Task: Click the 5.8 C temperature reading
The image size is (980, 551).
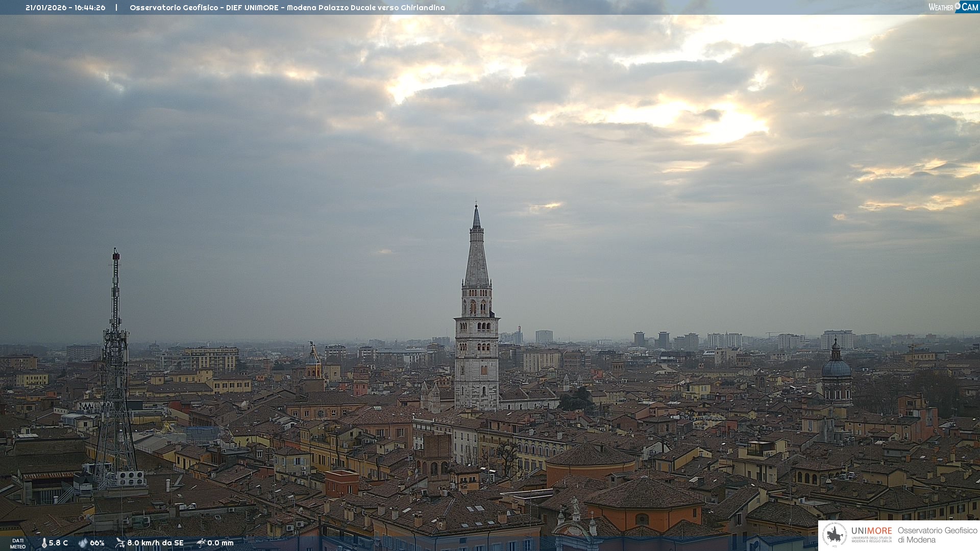Action: 58,543
